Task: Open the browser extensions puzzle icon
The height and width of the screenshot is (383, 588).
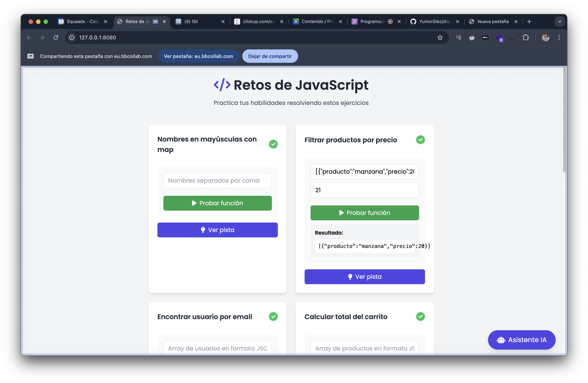Action: [526, 37]
